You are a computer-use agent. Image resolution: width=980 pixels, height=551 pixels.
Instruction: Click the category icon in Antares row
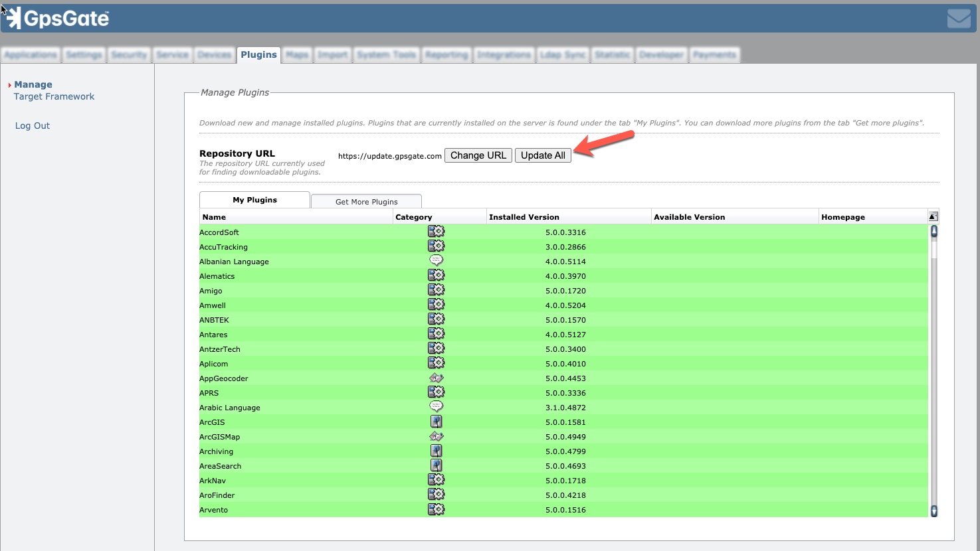[436, 334]
